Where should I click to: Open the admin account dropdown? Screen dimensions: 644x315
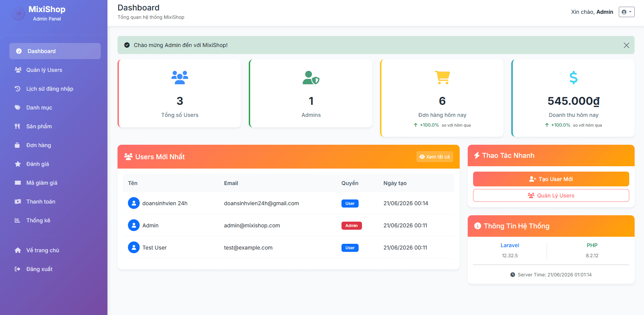(627, 12)
